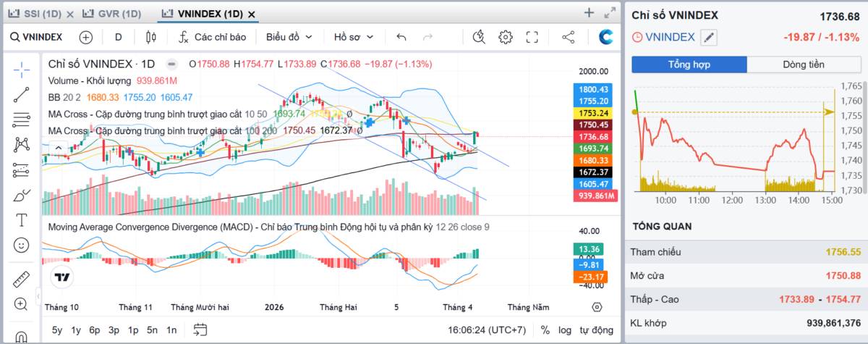Click the share chart icon
Screen dimensions: 868x344
point(569,37)
